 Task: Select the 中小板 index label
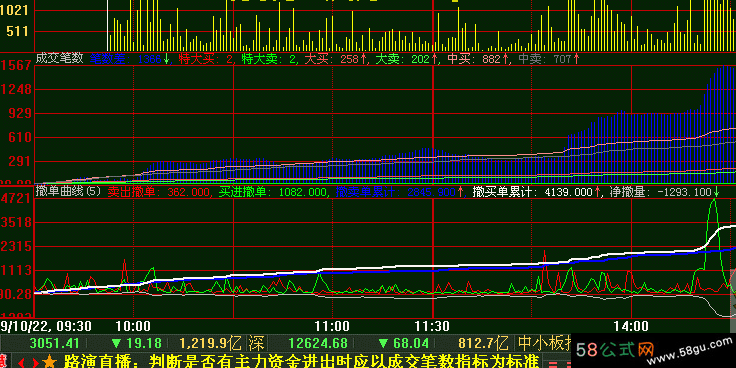pos(544,343)
